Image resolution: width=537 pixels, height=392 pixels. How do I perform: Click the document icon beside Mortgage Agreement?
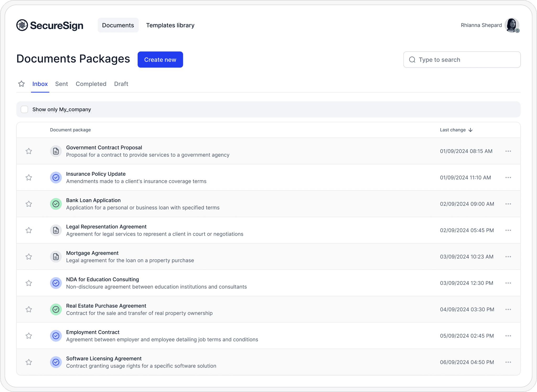pyautogui.click(x=56, y=257)
